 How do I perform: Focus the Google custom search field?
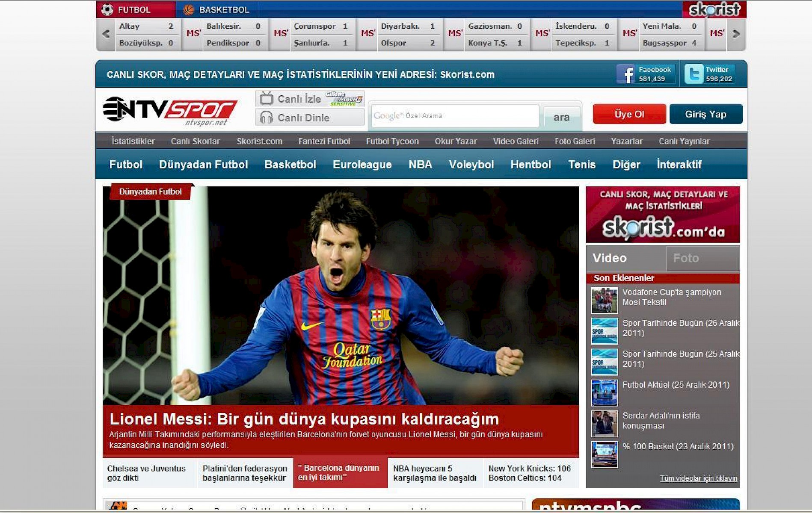[x=455, y=116]
